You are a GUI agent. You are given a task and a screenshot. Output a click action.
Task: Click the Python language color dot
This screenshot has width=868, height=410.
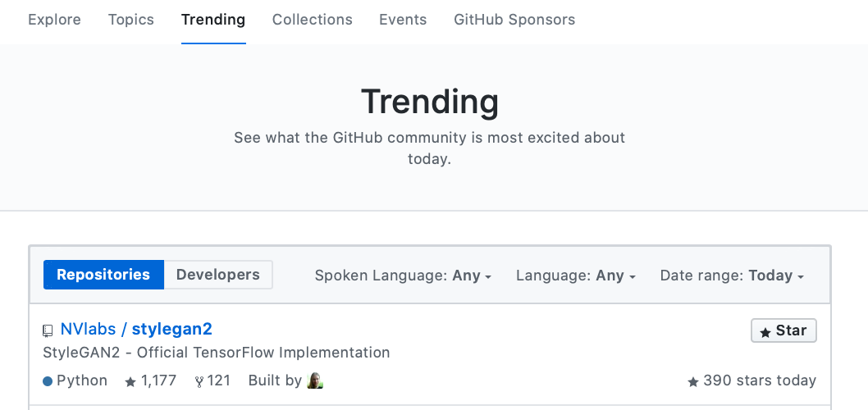pos(48,381)
